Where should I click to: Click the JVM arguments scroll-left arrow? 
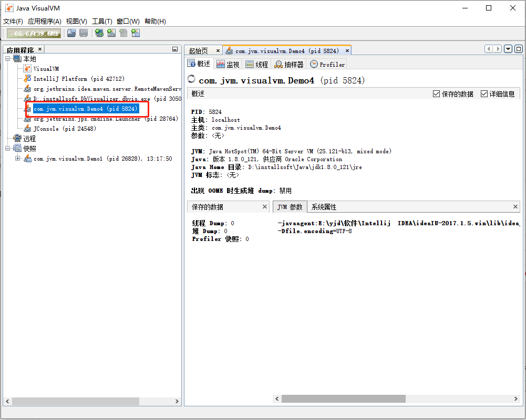click(x=277, y=398)
